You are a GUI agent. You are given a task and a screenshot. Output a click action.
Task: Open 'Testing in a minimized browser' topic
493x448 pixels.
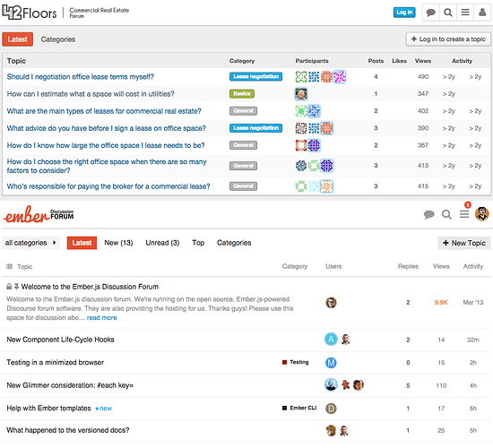pos(56,363)
